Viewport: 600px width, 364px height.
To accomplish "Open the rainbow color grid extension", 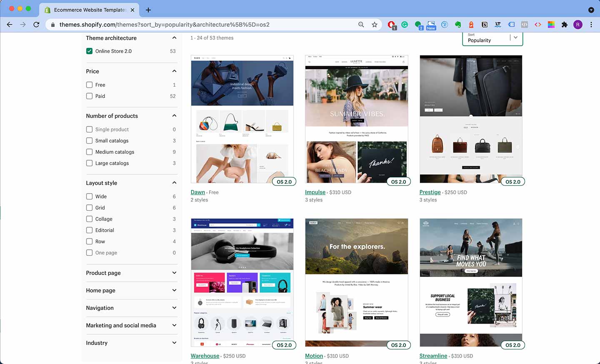I will (x=551, y=25).
